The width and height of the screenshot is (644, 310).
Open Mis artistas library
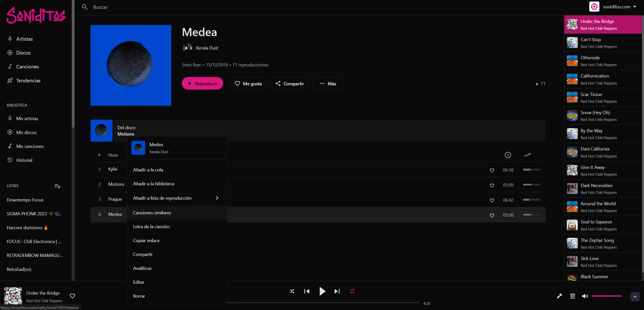(27, 118)
